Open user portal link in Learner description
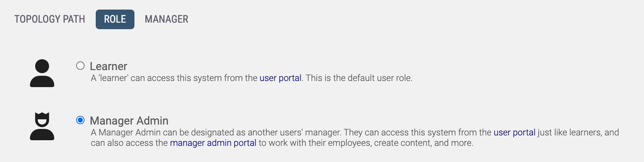This screenshot has width=644, height=162. pyautogui.click(x=280, y=78)
